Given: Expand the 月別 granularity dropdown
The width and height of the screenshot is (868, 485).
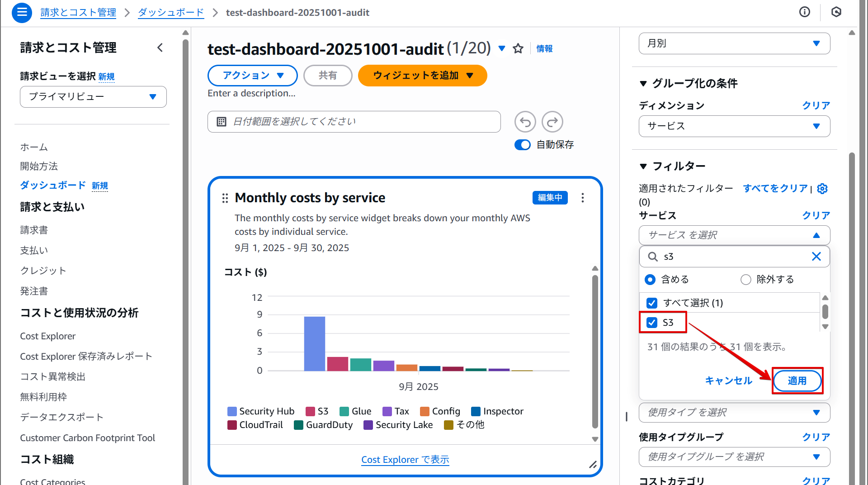Looking at the screenshot, I should (x=734, y=43).
